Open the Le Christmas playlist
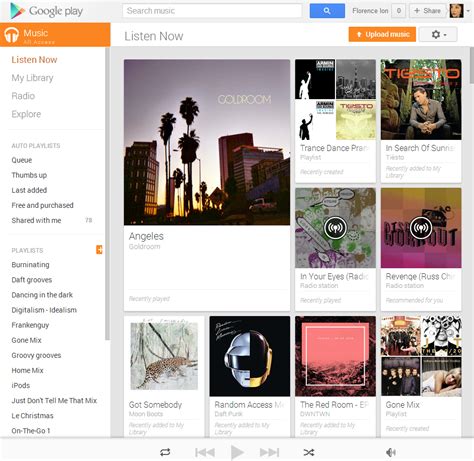This screenshot has width=474, height=461. coord(32,416)
